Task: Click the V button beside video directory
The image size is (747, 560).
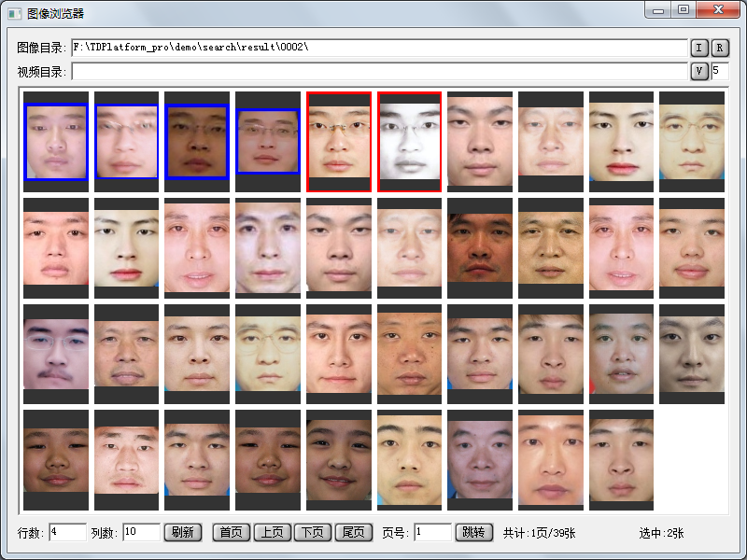Action: click(x=699, y=72)
